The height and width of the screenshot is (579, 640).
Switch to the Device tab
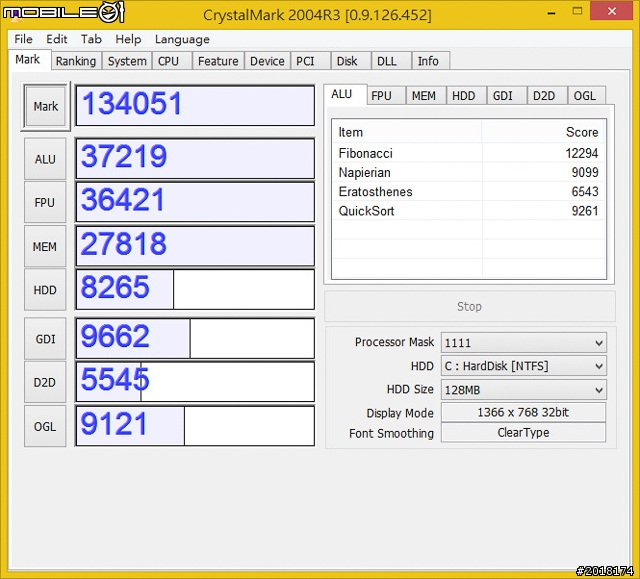267,61
